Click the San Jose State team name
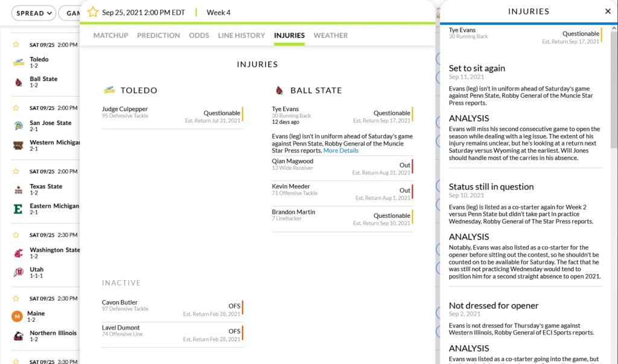This screenshot has height=364, width=618. pos(51,123)
